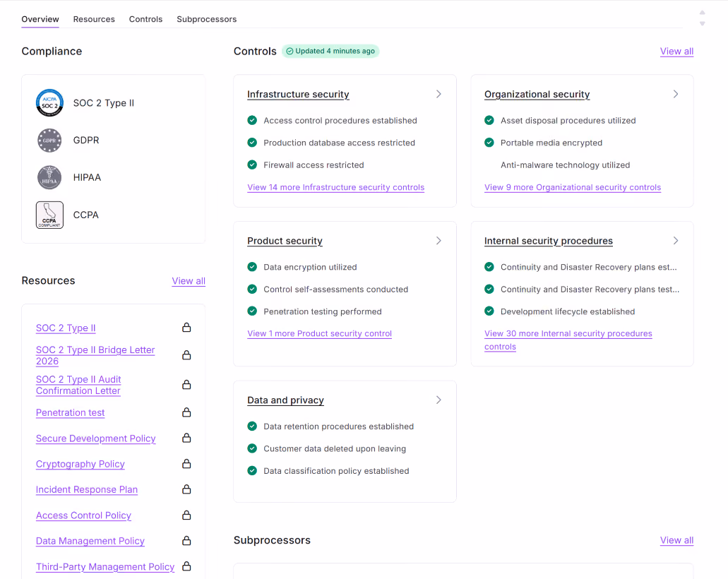Image resolution: width=728 pixels, height=579 pixels.
Task: Open the Infrastructure security heading link
Action: [298, 94]
